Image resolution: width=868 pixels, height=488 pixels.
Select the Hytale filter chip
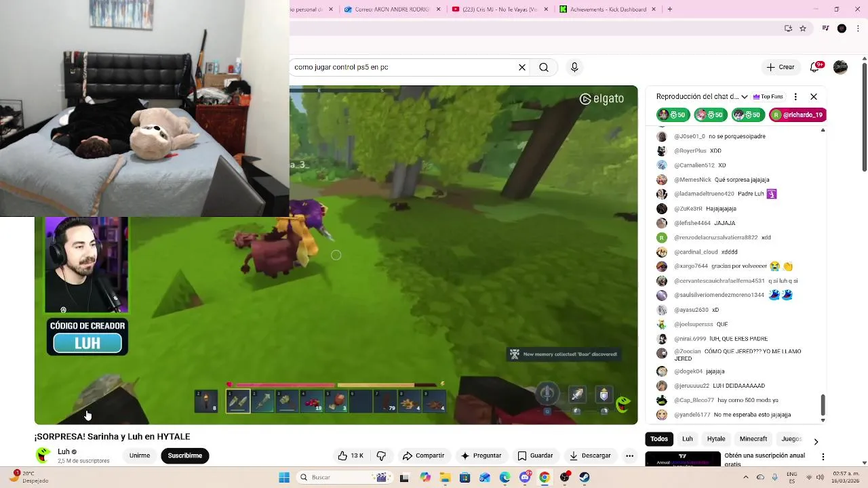pyautogui.click(x=716, y=439)
